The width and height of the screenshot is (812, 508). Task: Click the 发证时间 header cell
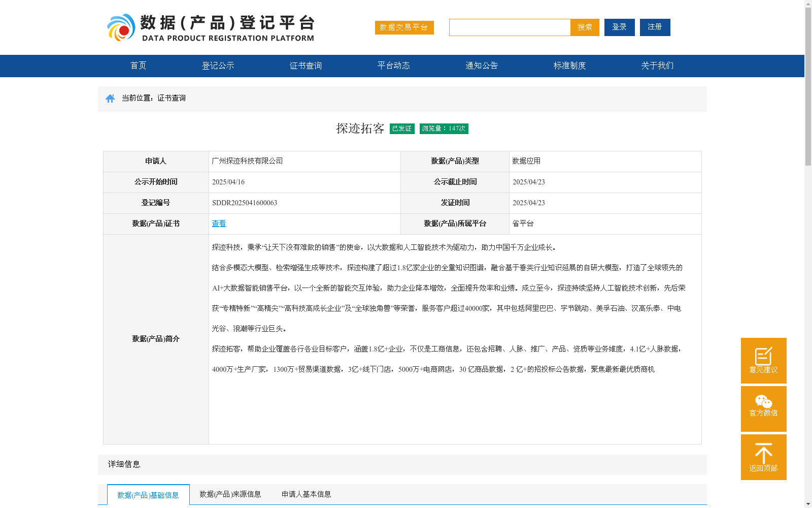coord(455,203)
